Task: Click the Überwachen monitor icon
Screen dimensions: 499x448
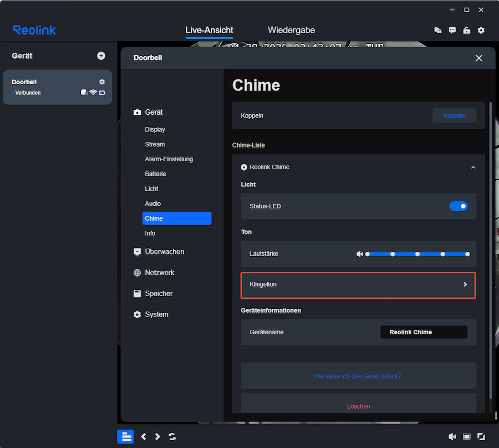Action: pos(137,252)
